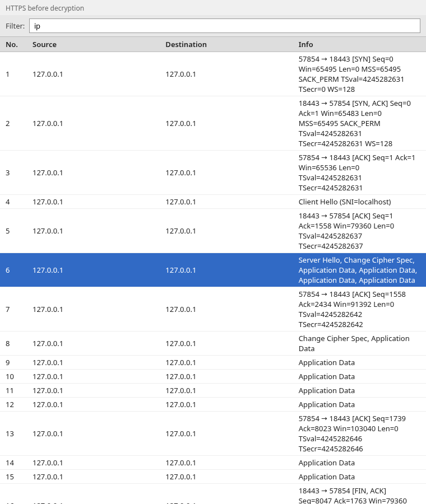This screenshot has height=504, width=426.
Task: Select the highlighted Server Hello packet info
Action: click(358, 270)
